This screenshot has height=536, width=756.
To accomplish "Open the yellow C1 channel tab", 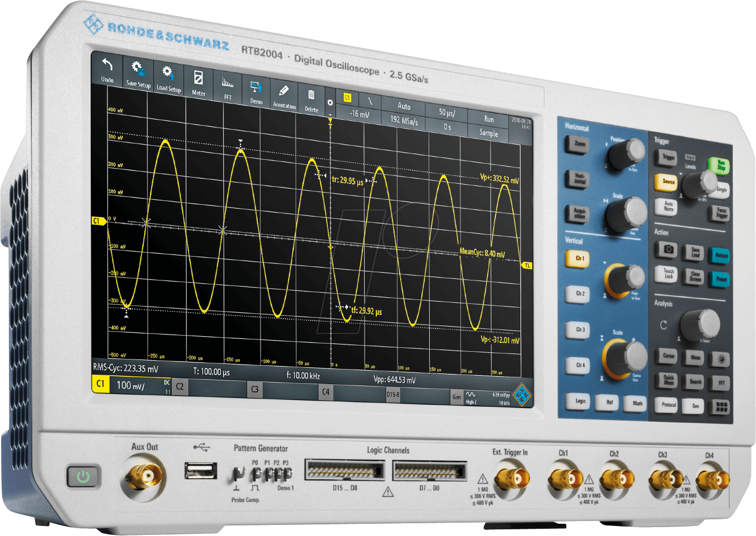I will (x=100, y=383).
